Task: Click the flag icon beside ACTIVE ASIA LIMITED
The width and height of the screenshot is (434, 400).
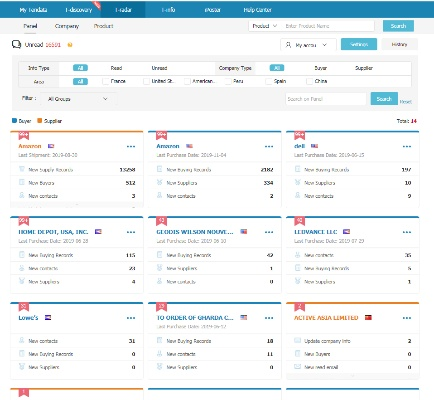Action: coord(368,317)
